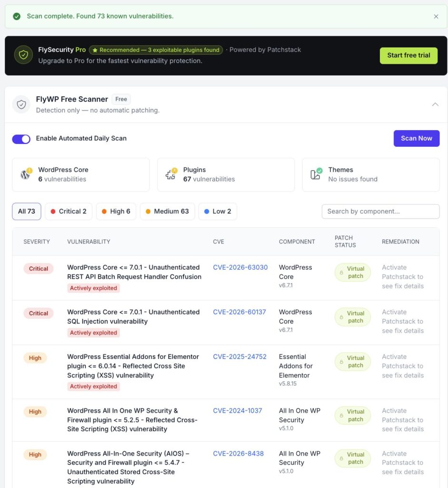Click the lock icon for CVE-2026-60137
This screenshot has height=488, width=448.
[x=341, y=317]
